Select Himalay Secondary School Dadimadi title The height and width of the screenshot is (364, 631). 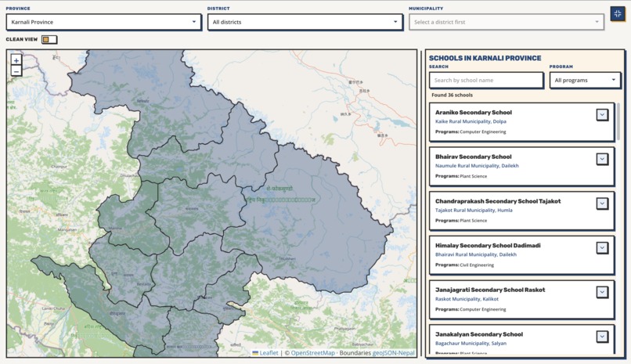click(x=488, y=245)
